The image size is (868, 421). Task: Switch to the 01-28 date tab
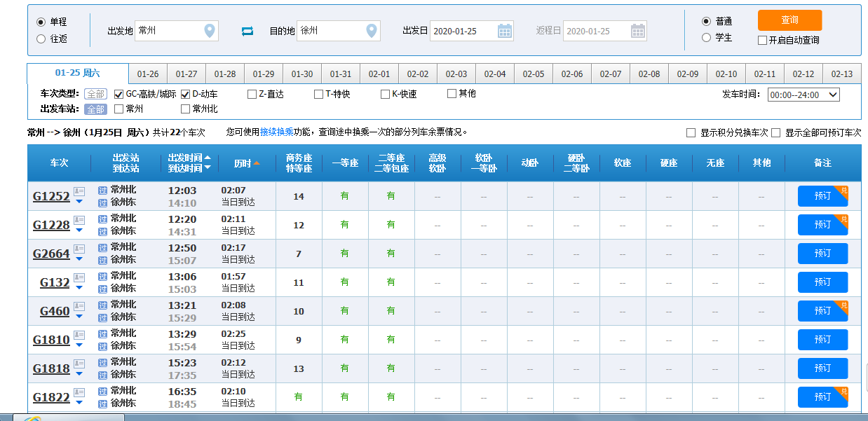225,74
